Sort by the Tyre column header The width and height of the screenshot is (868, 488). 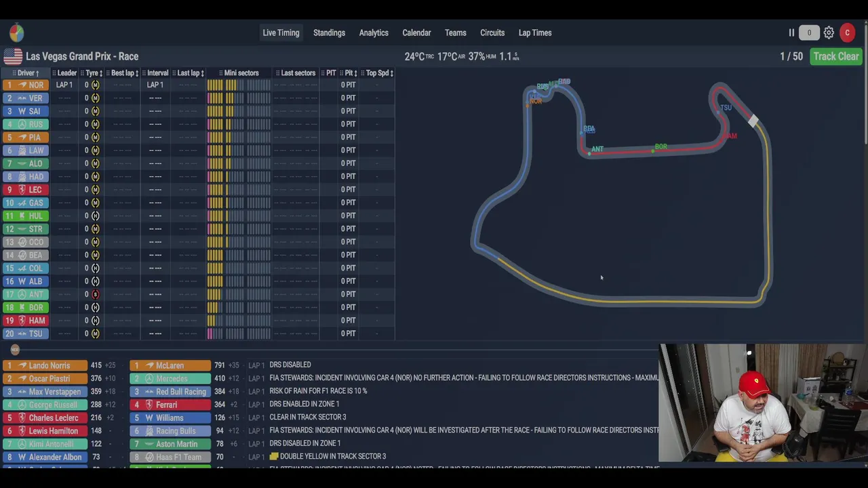(x=92, y=73)
